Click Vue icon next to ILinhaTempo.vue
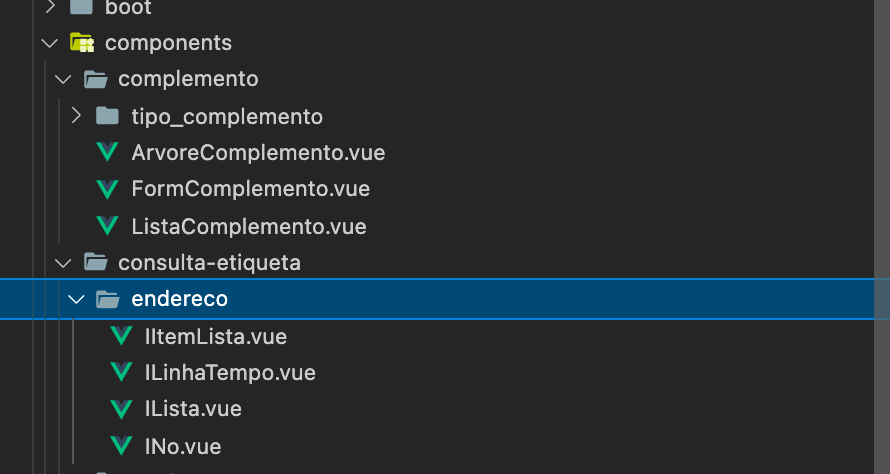The width and height of the screenshot is (890, 474). (x=122, y=373)
